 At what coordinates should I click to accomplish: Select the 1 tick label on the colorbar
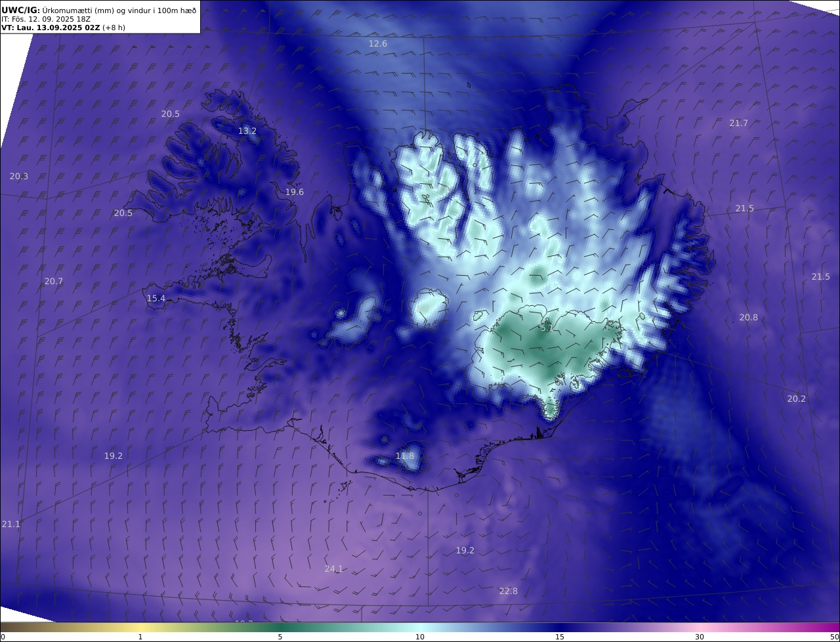coord(140,637)
